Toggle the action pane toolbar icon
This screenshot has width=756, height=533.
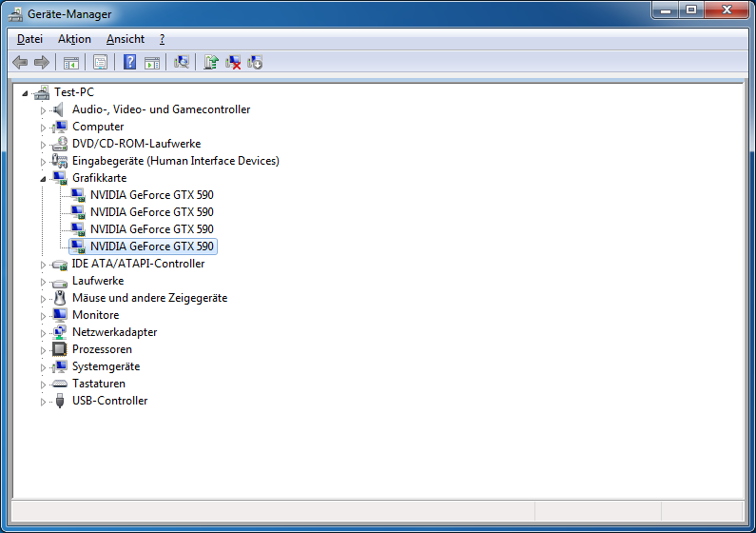[x=152, y=62]
